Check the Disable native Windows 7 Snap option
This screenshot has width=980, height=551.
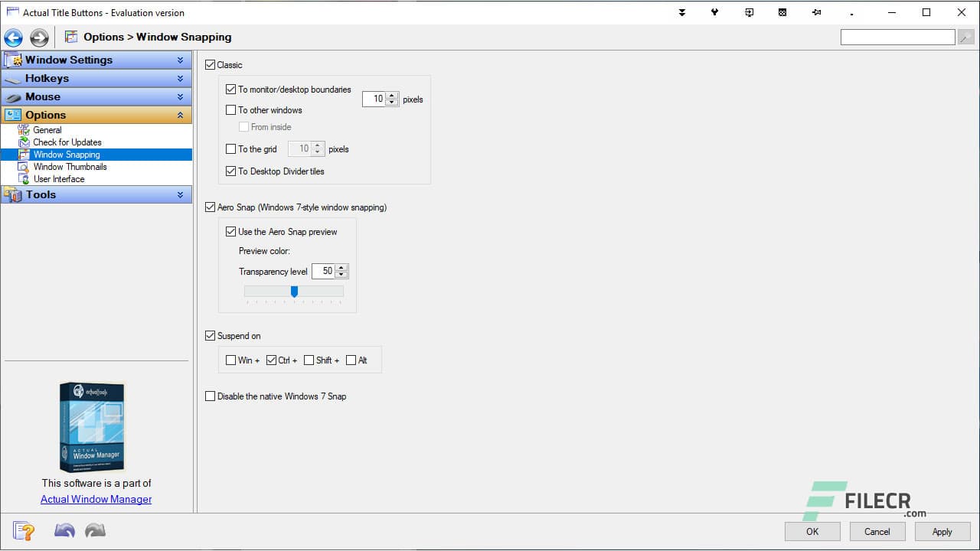pyautogui.click(x=211, y=396)
